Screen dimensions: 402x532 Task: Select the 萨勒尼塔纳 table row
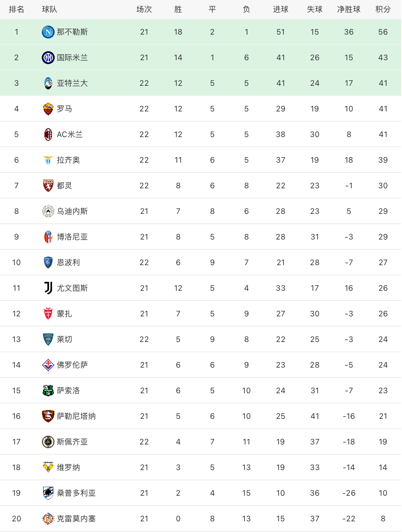point(201,416)
